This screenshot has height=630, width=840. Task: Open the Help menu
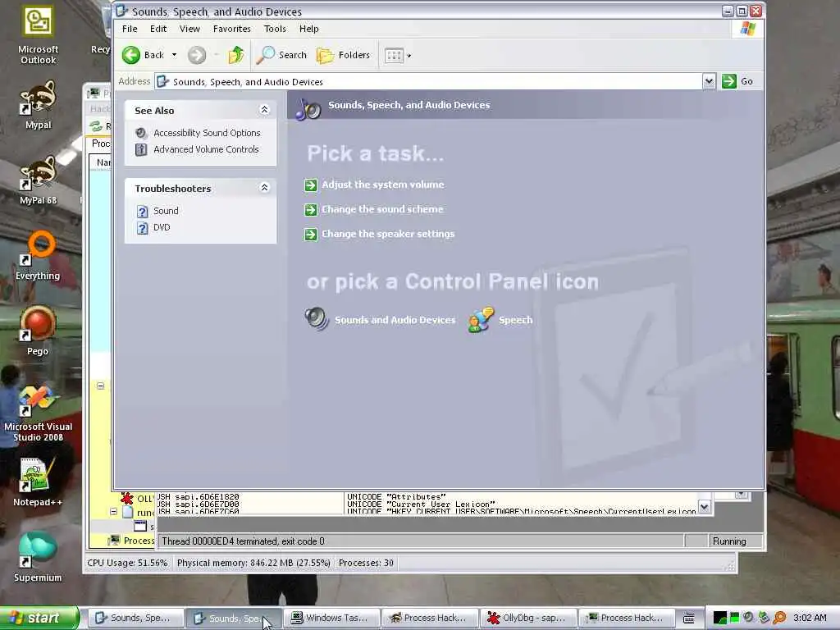pyautogui.click(x=308, y=29)
